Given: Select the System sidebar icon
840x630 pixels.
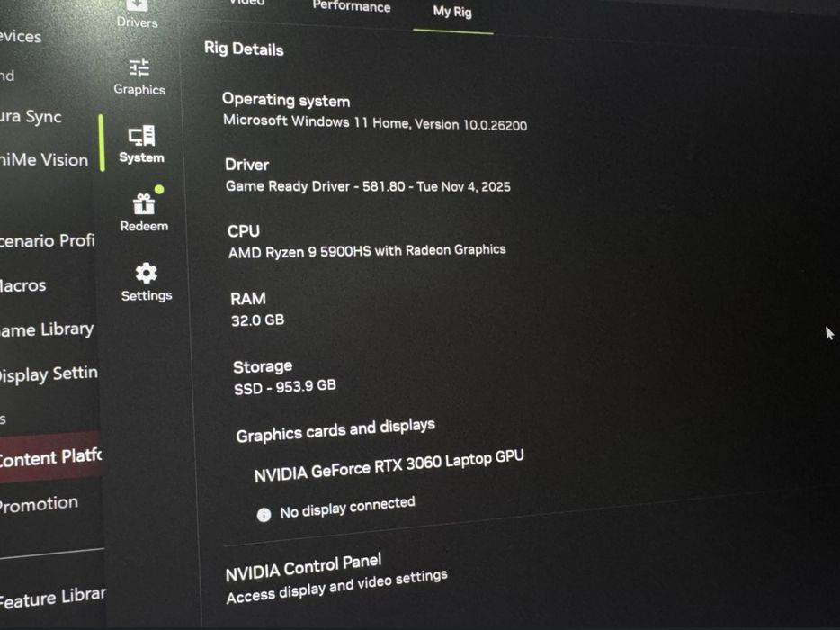Looking at the screenshot, I should coord(141,136).
